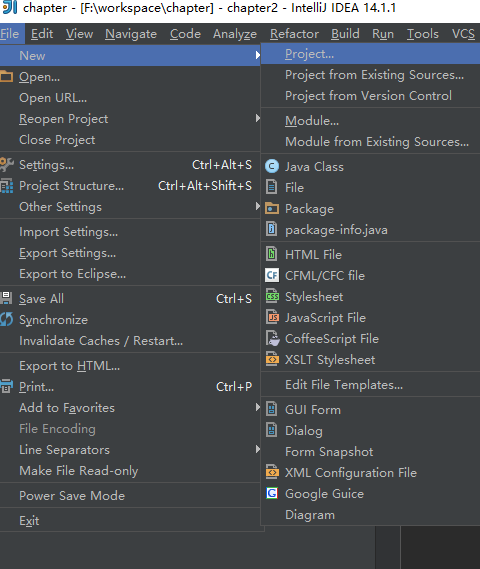Click the GUI Form icon

(272, 409)
